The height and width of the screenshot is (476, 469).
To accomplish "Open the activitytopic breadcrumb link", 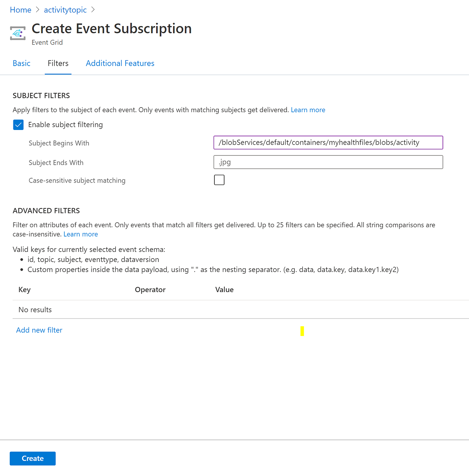I will [65, 10].
